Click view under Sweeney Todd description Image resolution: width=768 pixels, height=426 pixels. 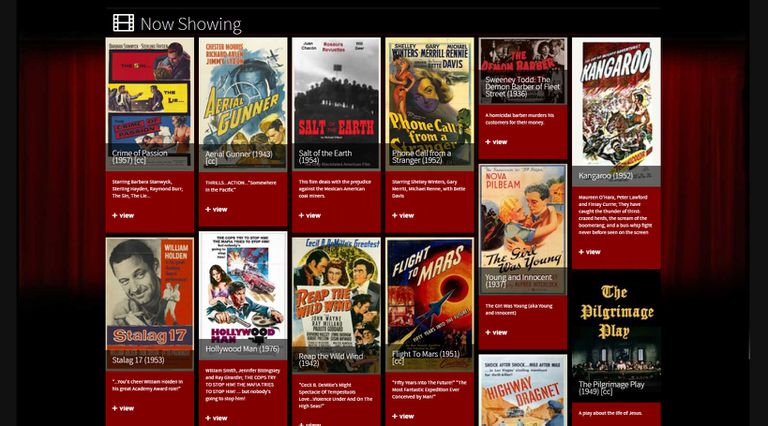click(x=496, y=142)
